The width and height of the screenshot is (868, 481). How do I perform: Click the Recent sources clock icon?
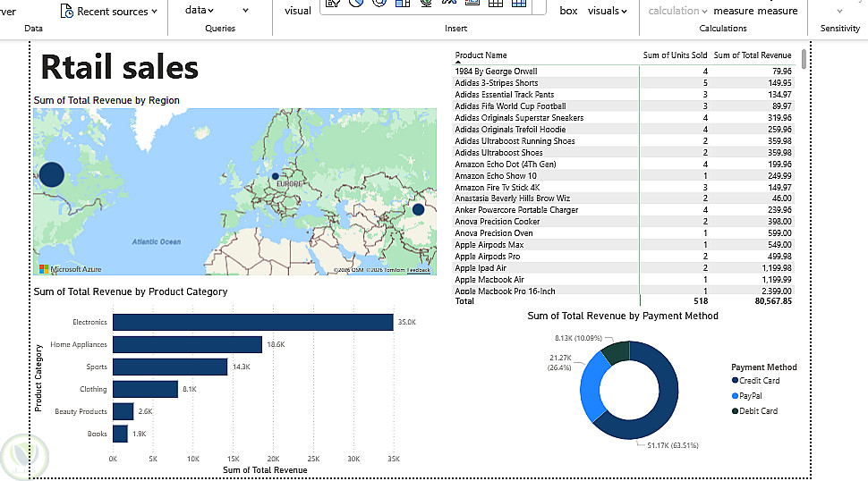[66, 11]
